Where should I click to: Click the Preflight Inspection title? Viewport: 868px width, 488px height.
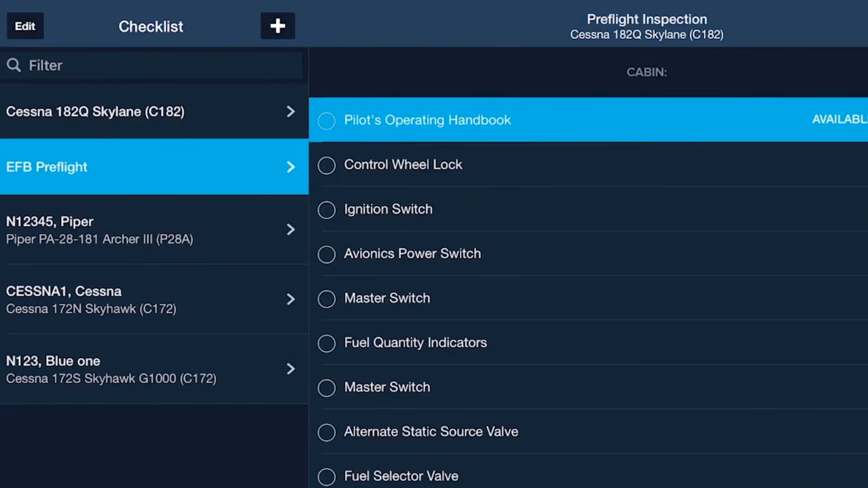tap(647, 19)
